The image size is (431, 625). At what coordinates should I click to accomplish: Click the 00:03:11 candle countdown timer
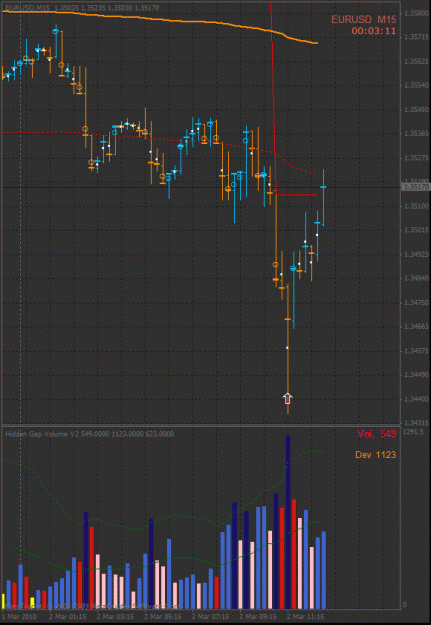tap(374, 31)
